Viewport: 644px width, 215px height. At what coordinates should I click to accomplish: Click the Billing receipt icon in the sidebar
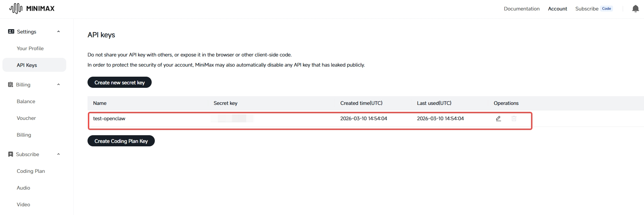10,85
